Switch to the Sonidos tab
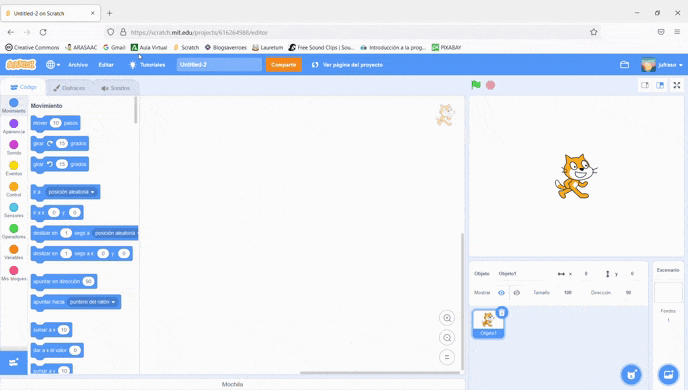The image size is (688, 390). pos(116,88)
